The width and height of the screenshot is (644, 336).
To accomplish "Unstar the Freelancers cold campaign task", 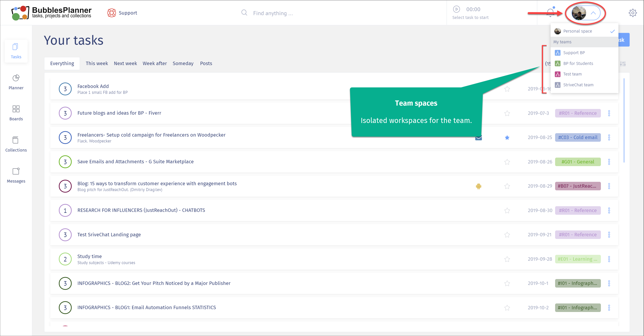I will click(x=507, y=138).
